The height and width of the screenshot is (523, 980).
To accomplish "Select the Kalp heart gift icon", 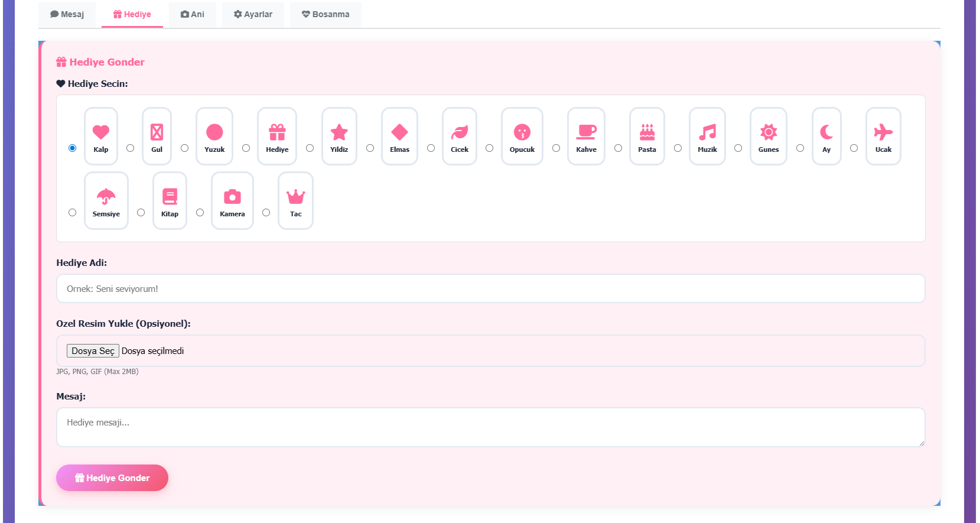I will tap(101, 132).
